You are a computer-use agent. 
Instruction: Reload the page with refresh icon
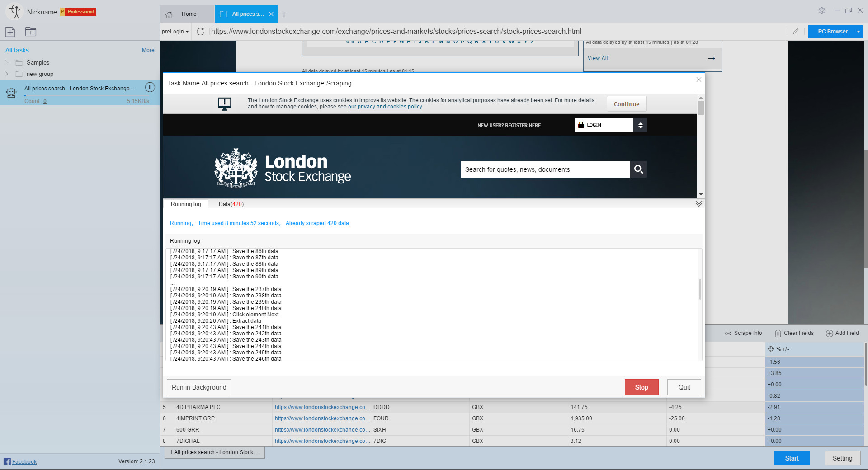tap(201, 32)
